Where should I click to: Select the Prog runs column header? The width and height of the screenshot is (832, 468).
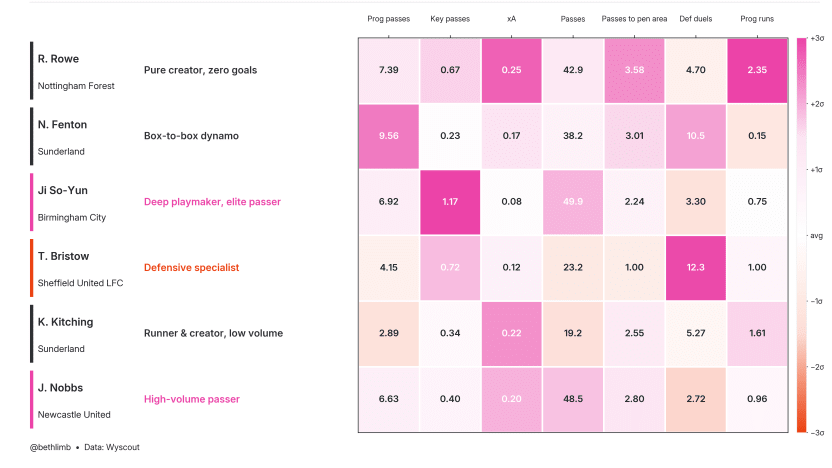757,19
